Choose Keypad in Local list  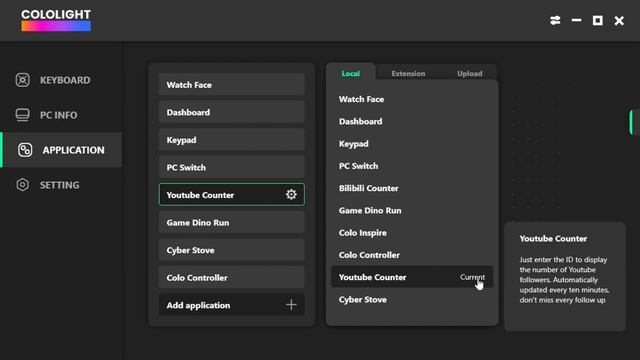coord(412,144)
